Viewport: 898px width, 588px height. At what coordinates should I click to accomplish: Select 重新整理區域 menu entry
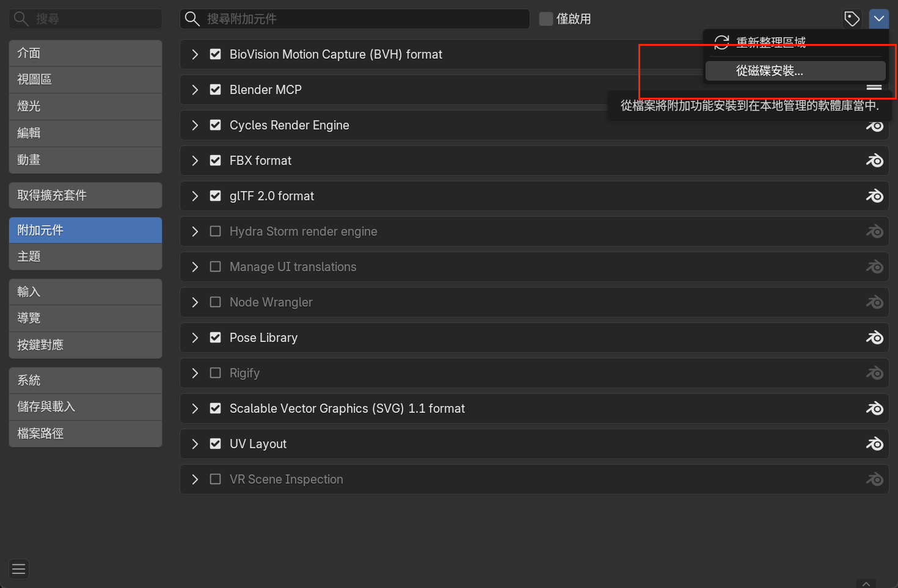click(x=795, y=42)
